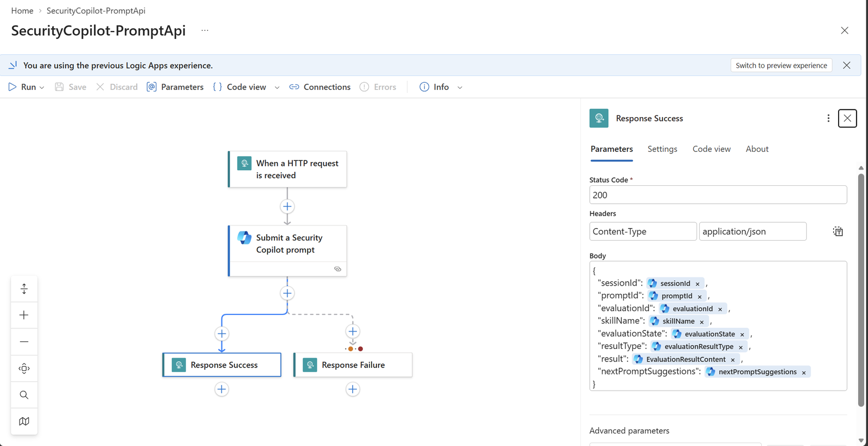
Task: Click Discard in the toolbar
Action: click(x=117, y=87)
